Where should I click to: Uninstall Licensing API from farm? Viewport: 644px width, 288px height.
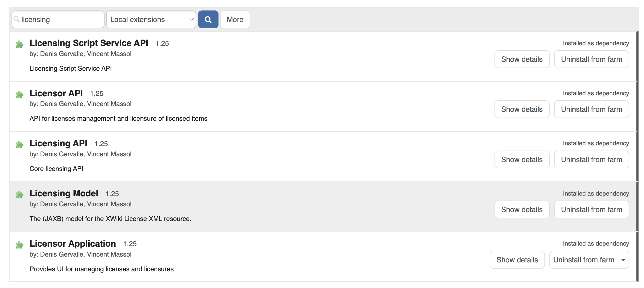click(591, 159)
